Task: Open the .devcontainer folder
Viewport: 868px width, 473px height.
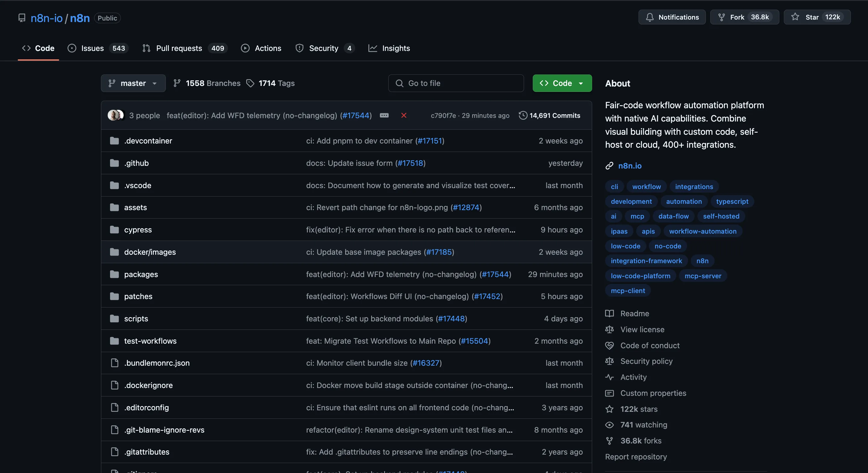Action: point(148,141)
